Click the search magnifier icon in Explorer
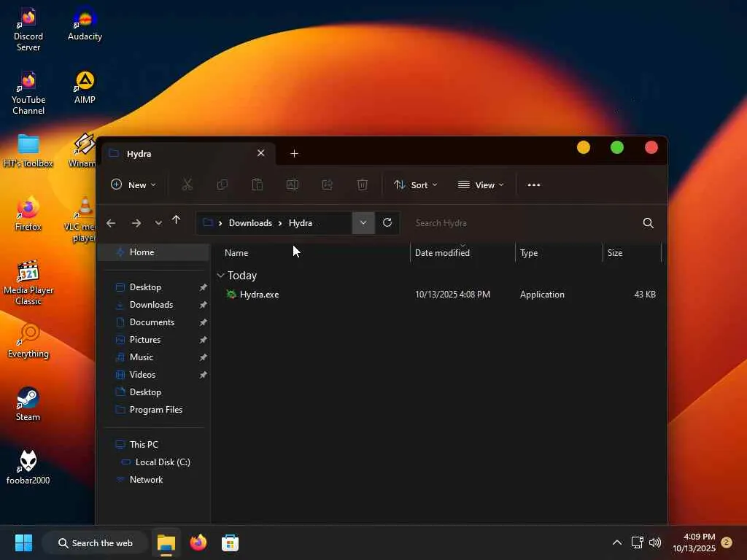The image size is (747, 560). pos(648,223)
